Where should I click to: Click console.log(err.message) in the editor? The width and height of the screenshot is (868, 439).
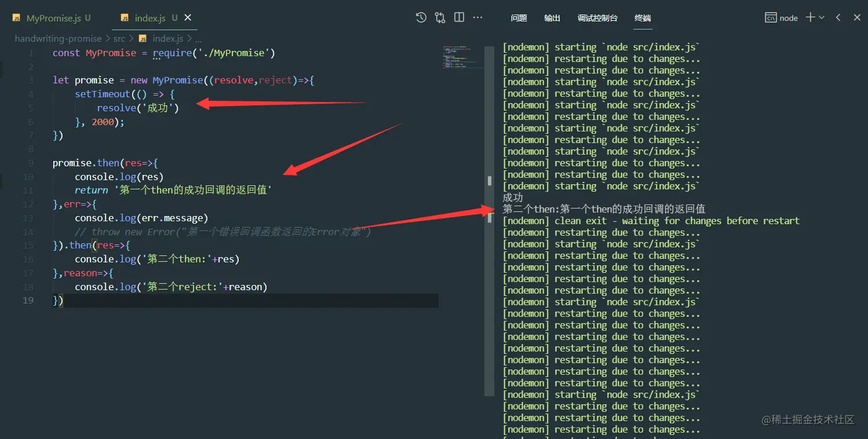coord(141,218)
